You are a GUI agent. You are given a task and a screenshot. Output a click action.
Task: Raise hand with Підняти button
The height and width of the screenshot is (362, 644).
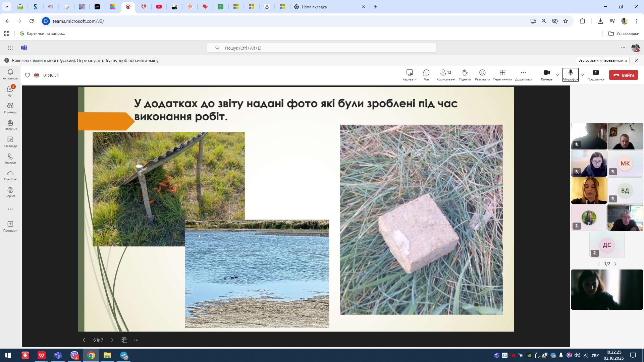465,75
